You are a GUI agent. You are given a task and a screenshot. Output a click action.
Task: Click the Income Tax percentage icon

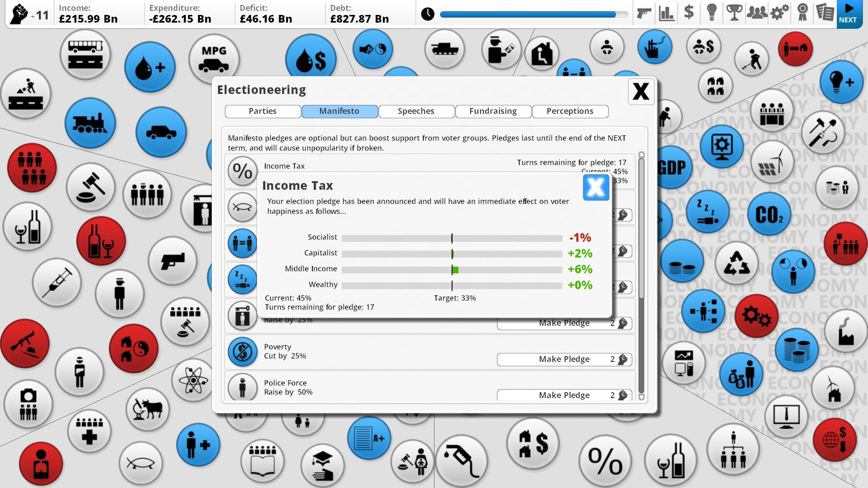[x=242, y=169]
